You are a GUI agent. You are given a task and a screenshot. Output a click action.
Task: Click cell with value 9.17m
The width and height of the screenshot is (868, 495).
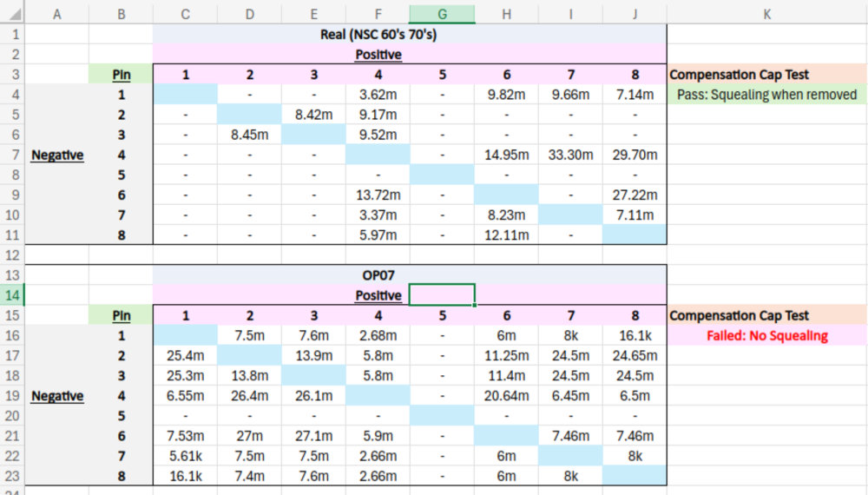[x=378, y=115]
